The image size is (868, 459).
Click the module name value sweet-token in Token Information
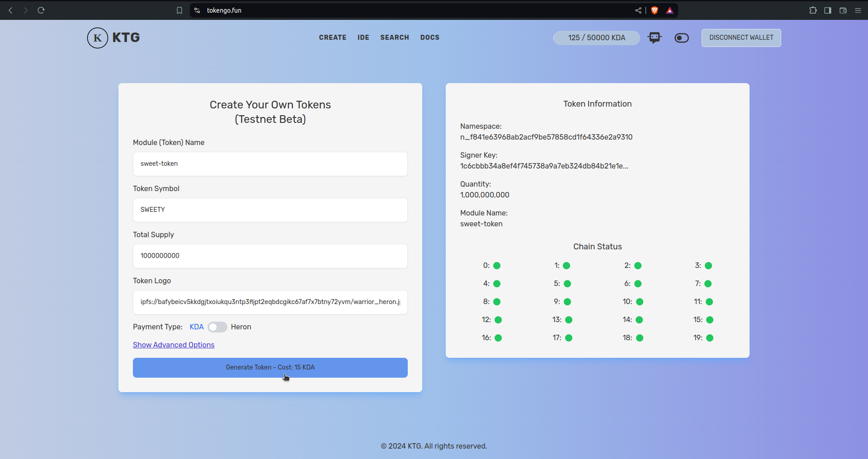tap(481, 224)
